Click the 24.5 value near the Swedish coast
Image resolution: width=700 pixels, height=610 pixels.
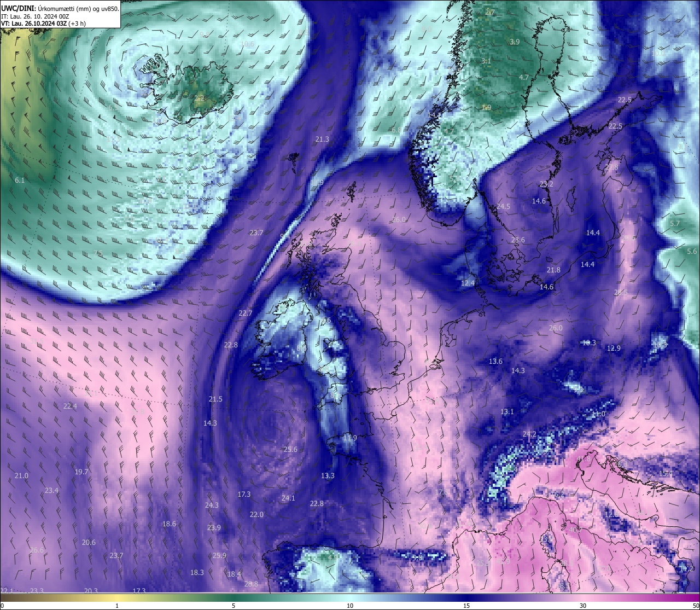503,206
